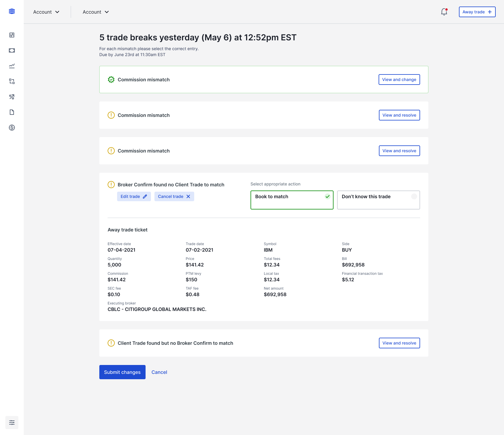Viewport: 504px width, 435px height.
Task: Select the percentage rates icon in sidebar
Action: (x=12, y=97)
